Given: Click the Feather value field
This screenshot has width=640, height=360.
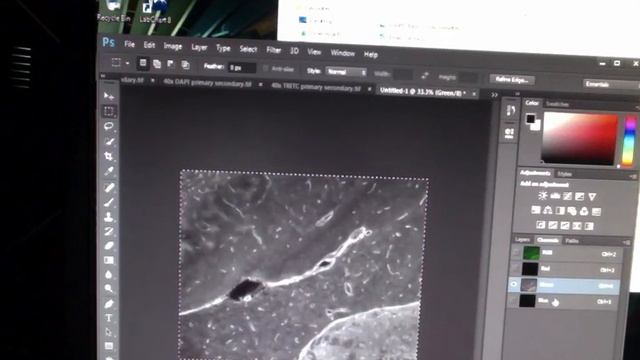Looking at the screenshot, I should coord(242,67).
